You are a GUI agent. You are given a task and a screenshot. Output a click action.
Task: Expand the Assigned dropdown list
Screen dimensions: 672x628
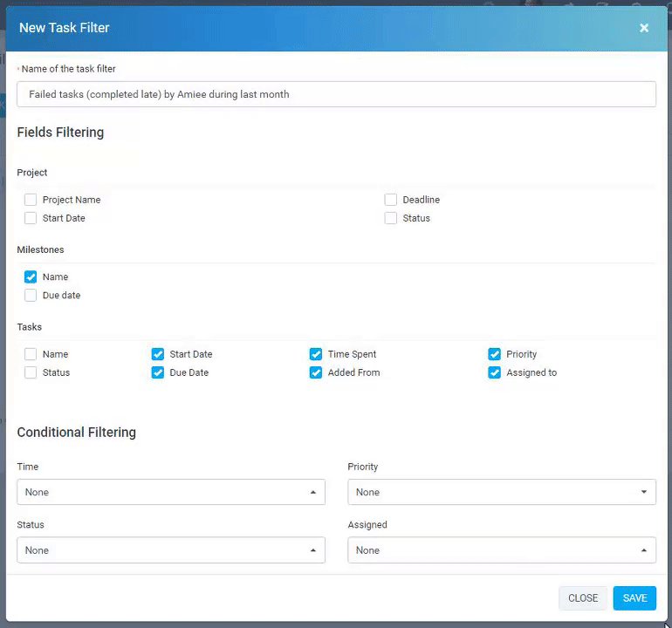(x=501, y=550)
